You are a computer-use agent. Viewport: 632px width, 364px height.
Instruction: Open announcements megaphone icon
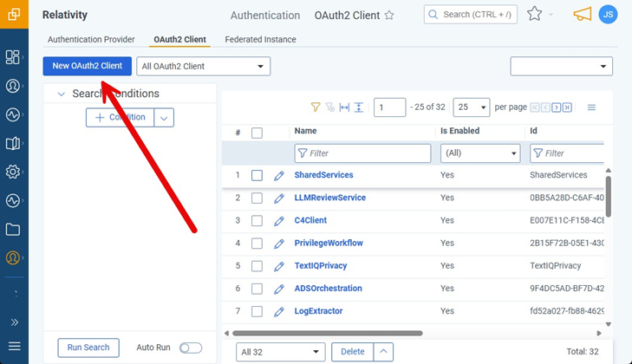(x=583, y=15)
